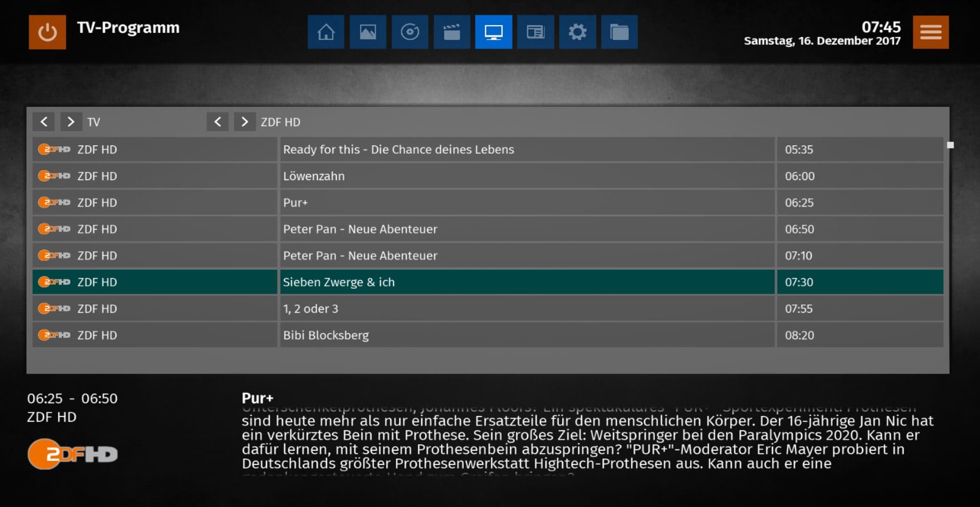Click the 06:25 - 06:50 time range

click(x=72, y=399)
